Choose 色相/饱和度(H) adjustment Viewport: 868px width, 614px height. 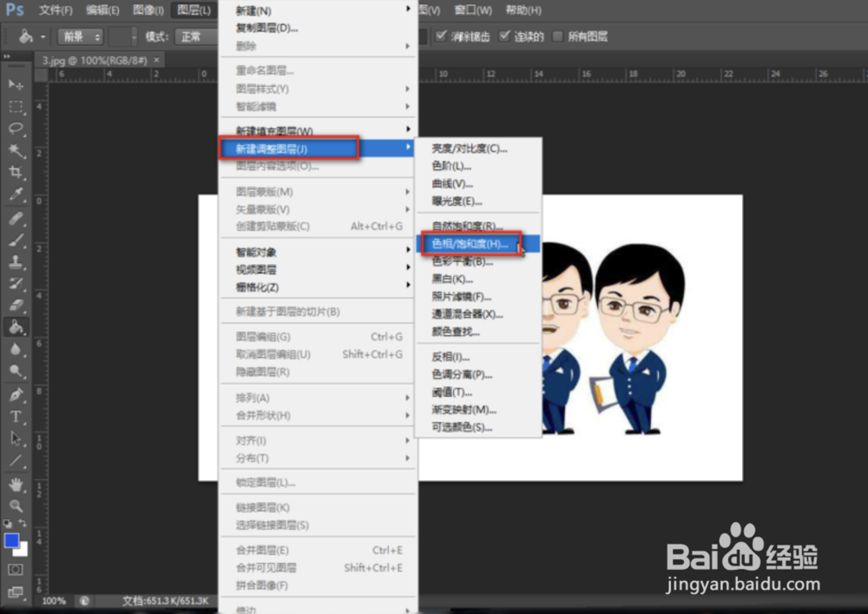click(x=477, y=244)
